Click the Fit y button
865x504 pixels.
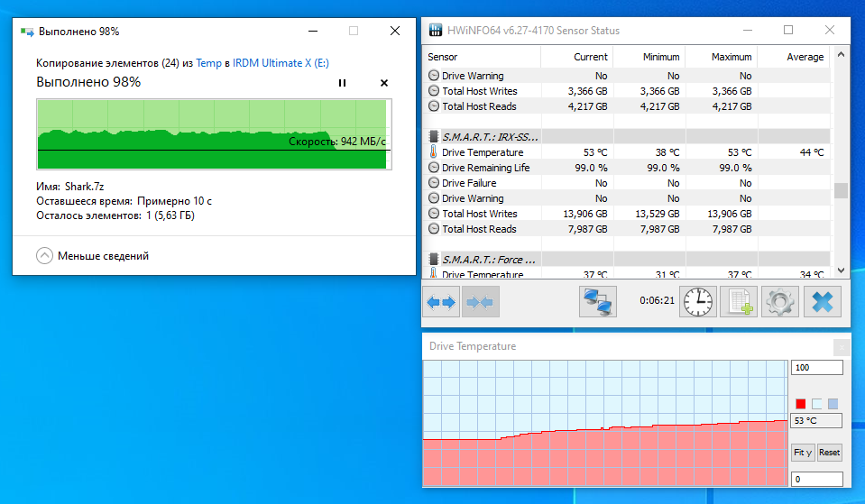(x=803, y=453)
